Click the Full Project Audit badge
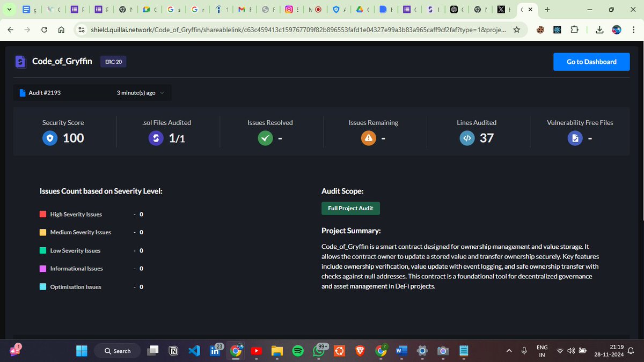Viewport: 644px width, 362px height. coord(350,208)
